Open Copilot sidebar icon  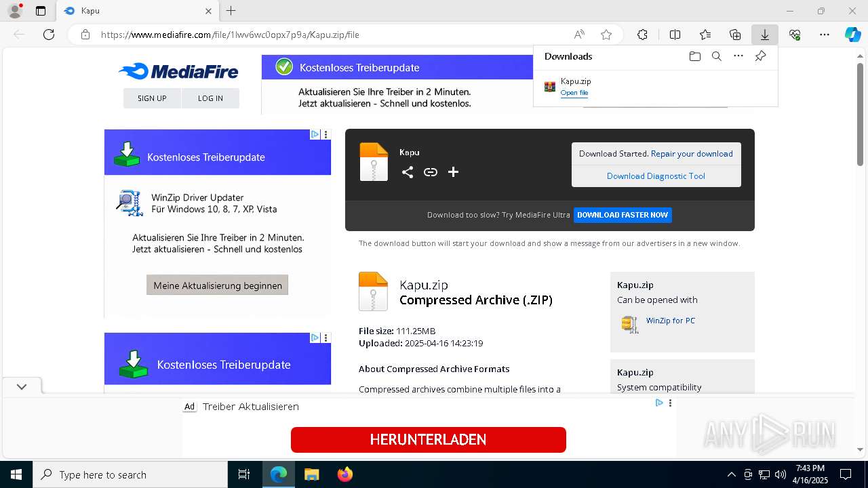tap(852, 35)
